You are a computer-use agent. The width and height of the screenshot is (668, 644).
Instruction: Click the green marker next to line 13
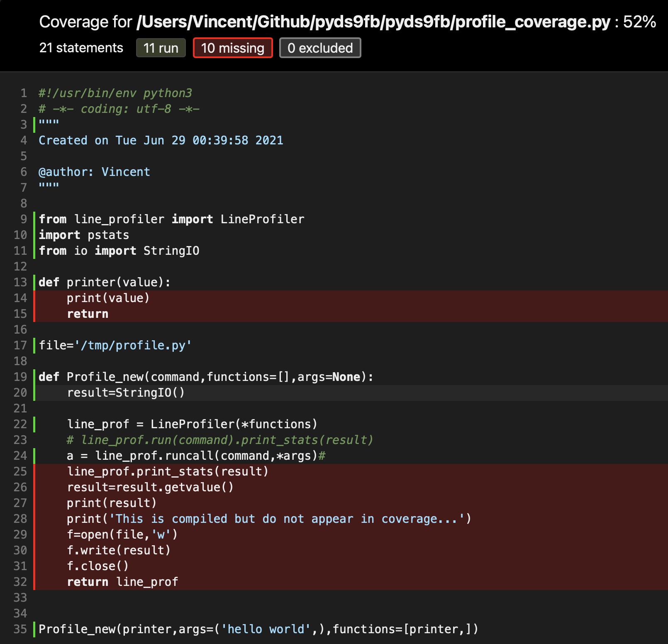point(34,282)
